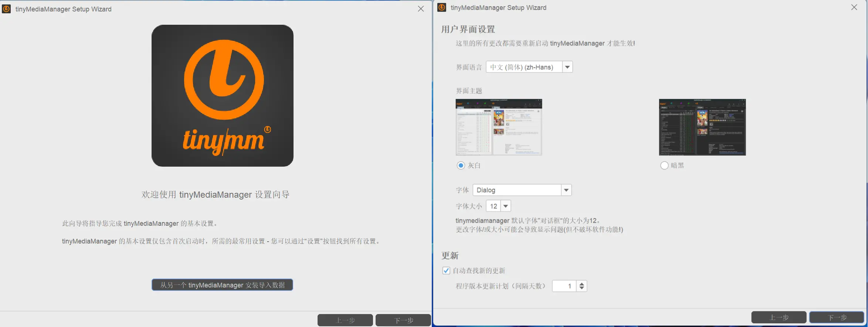This screenshot has height=327, width=868.
Task: Toggle the 自动查找新的更新 checkbox
Action: (446, 270)
